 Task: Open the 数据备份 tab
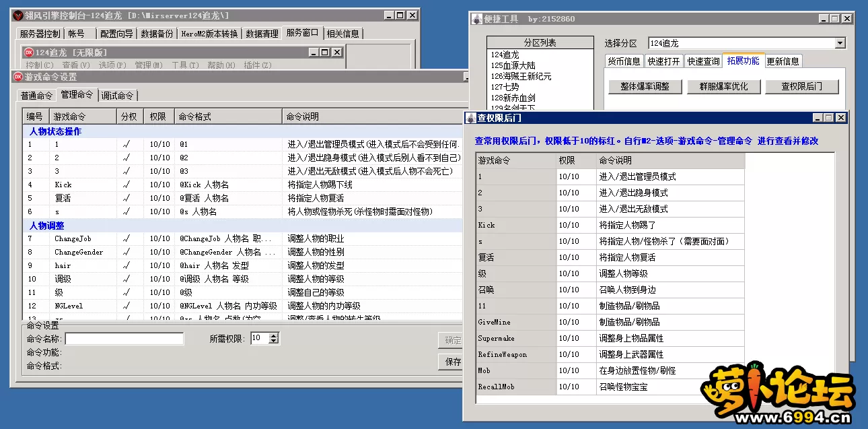pyautogui.click(x=157, y=34)
